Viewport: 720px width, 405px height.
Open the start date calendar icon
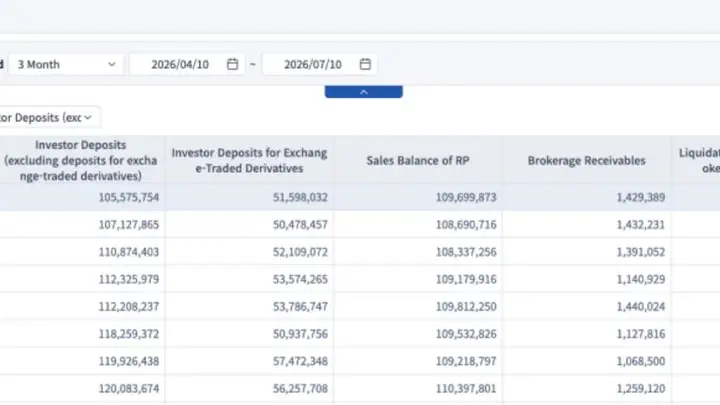(232, 64)
